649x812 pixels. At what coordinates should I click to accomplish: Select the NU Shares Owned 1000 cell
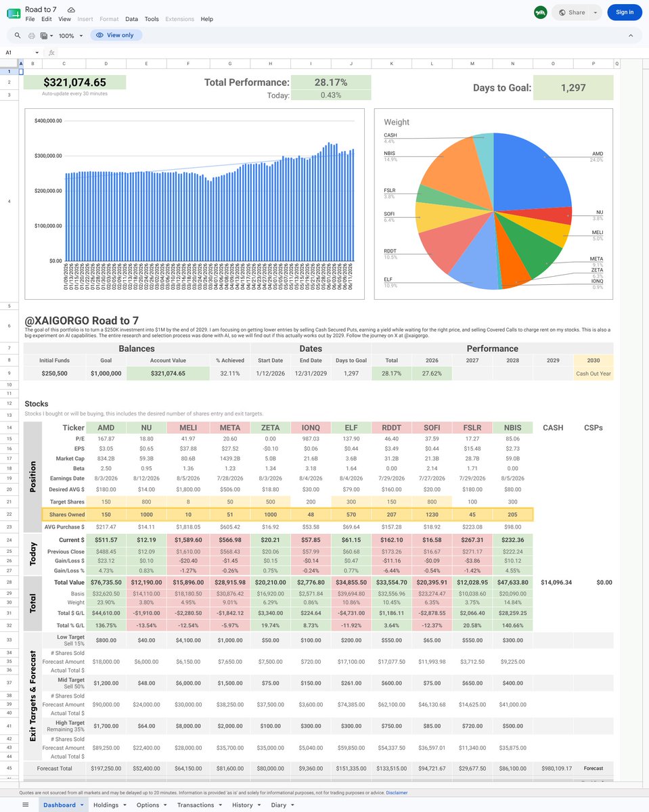coord(147,515)
